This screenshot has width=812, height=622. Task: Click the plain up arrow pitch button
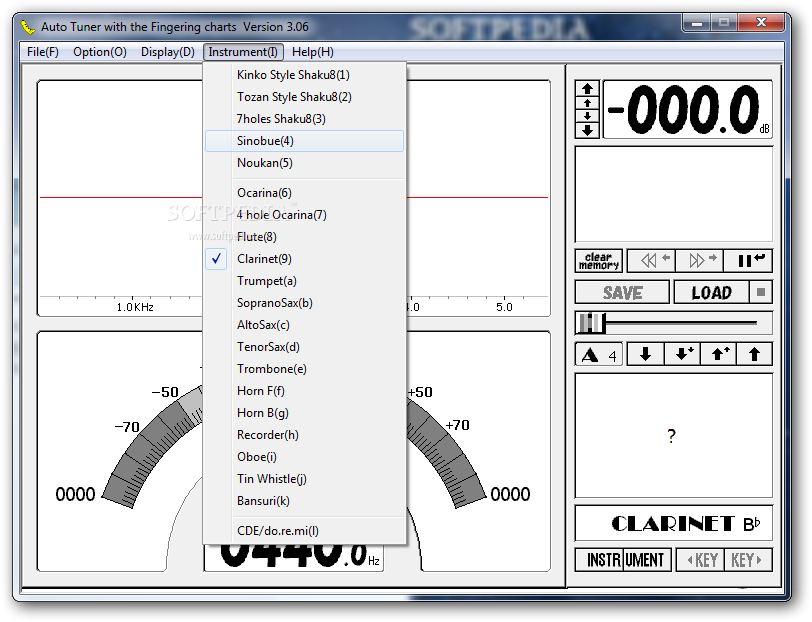pyautogui.click(x=754, y=354)
